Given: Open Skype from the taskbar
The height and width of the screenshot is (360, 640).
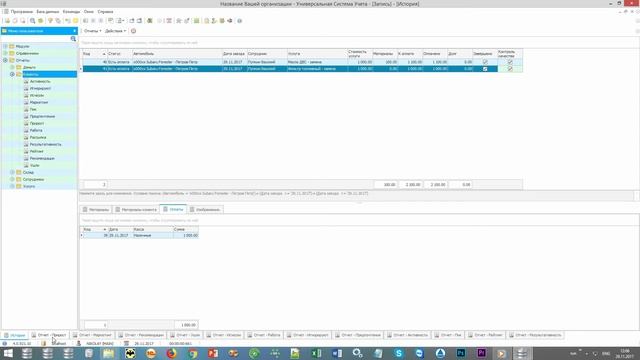Looking at the screenshot, I should pos(399,353).
